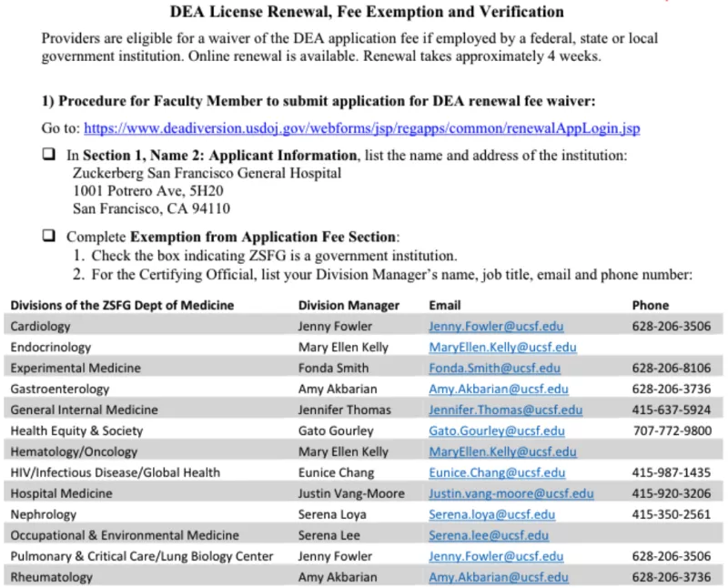Click phone number 707-772-9800
Image resolution: width=728 pixels, height=588 pixels.
coord(672,431)
